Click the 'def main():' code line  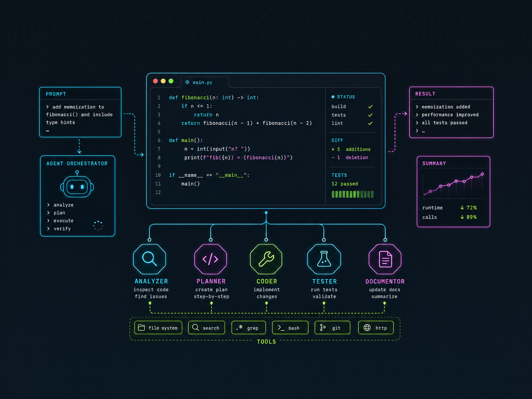(186, 141)
